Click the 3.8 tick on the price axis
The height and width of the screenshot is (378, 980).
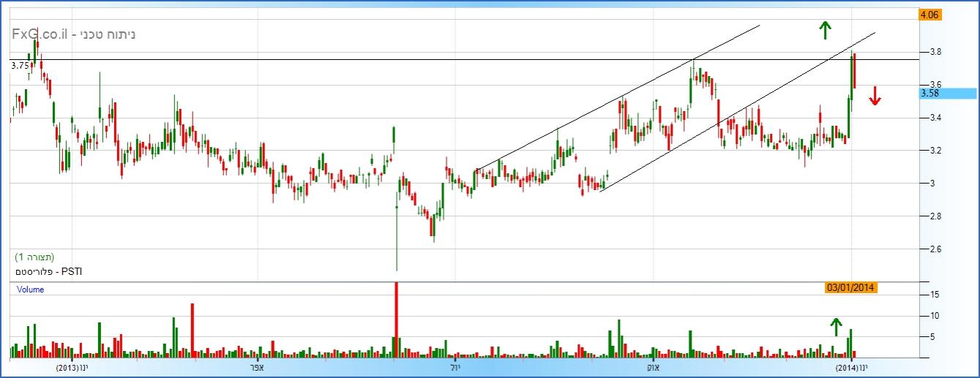[x=935, y=52]
